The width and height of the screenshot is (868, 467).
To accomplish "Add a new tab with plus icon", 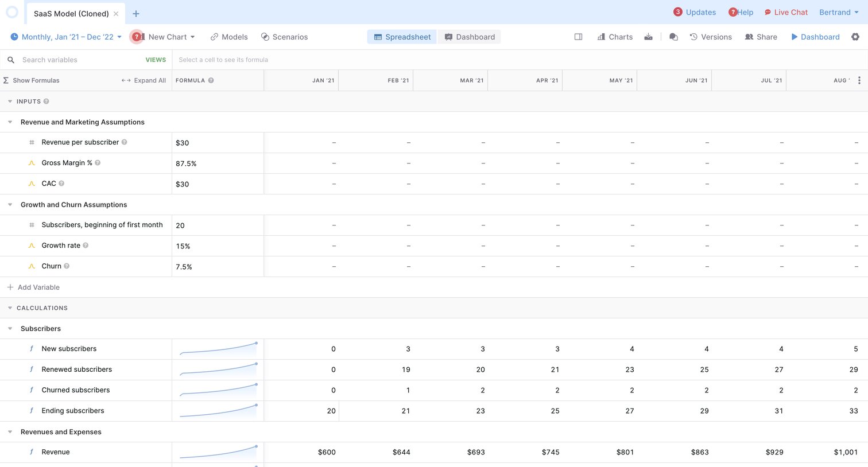I will pos(136,14).
